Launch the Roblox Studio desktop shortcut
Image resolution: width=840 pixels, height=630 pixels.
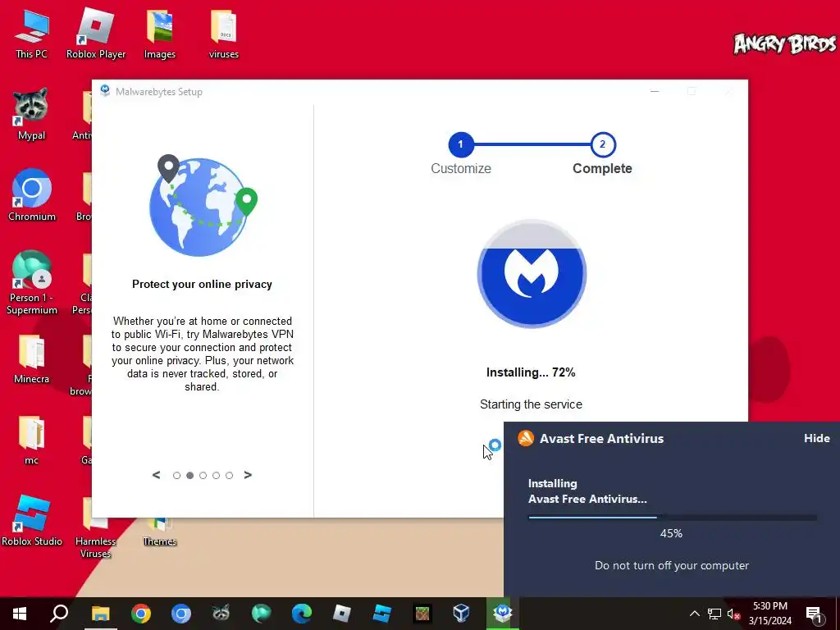tap(32, 520)
